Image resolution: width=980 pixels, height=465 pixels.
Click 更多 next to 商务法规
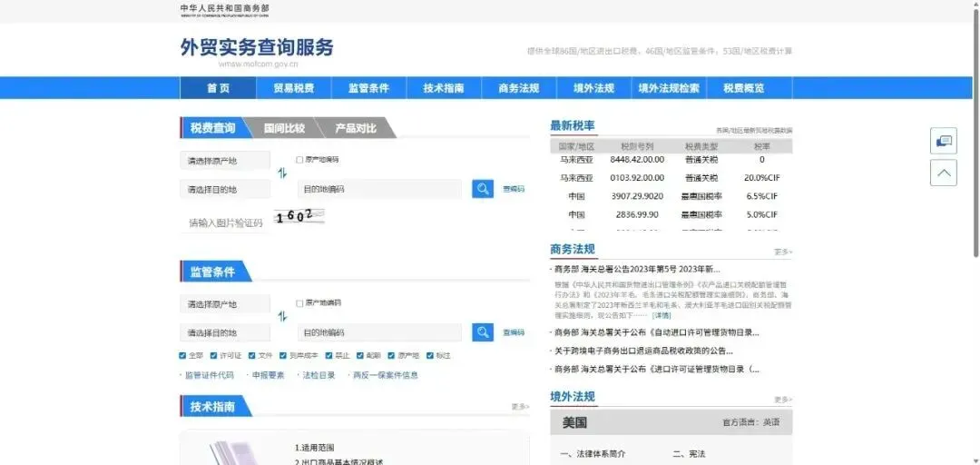783,252
